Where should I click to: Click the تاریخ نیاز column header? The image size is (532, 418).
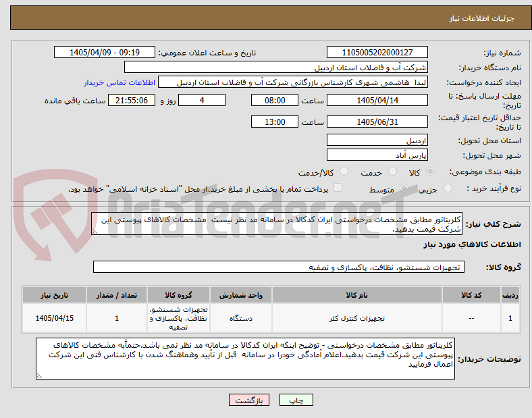coord(54,295)
